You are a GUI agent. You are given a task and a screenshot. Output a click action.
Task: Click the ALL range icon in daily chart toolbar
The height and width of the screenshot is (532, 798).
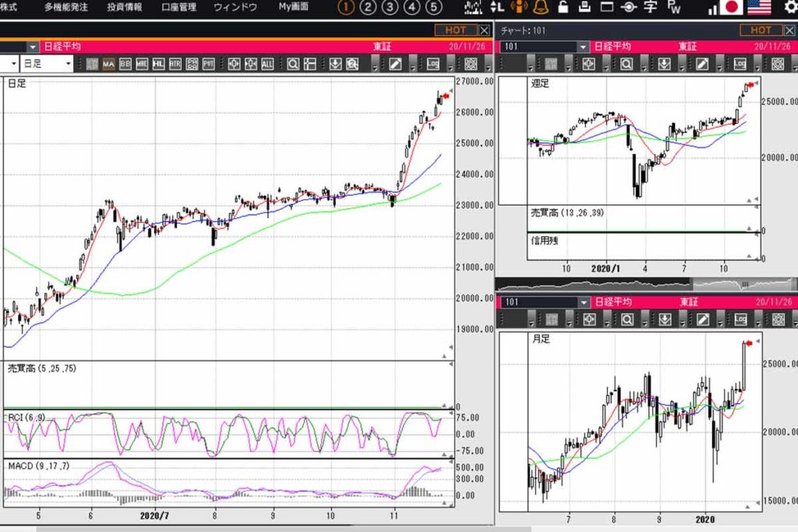tap(267, 64)
